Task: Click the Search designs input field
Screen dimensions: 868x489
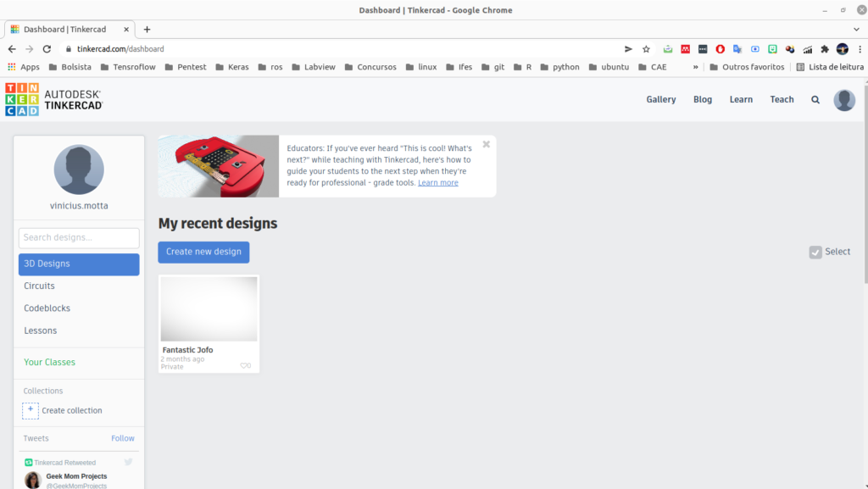Action: tap(79, 238)
